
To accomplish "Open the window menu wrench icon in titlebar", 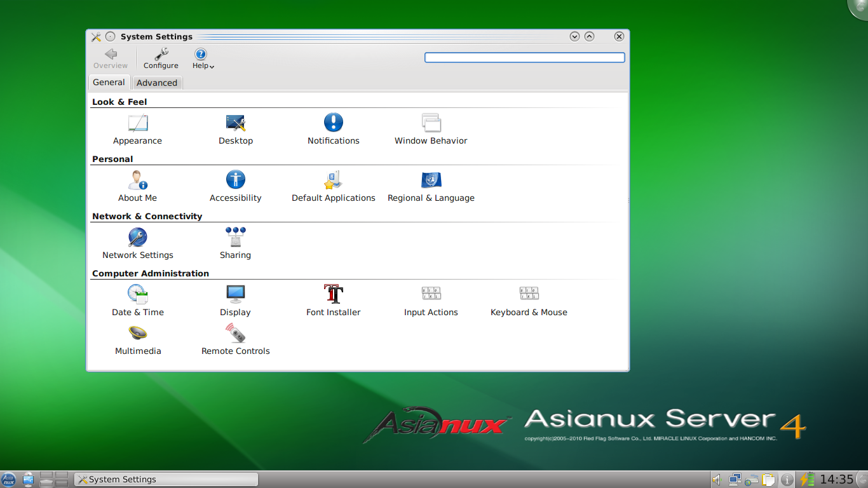I will [x=96, y=37].
